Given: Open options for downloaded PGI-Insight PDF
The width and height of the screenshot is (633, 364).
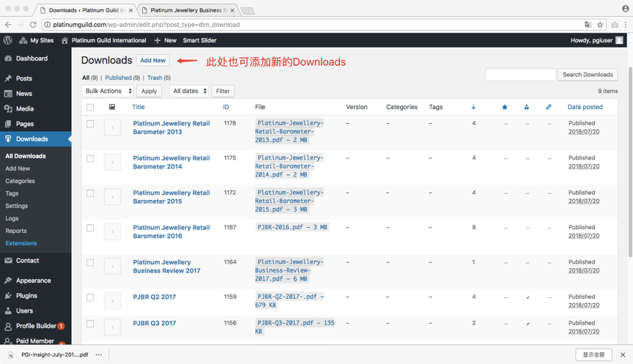Looking at the screenshot, I should pyautogui.click(x=99, y=354).
